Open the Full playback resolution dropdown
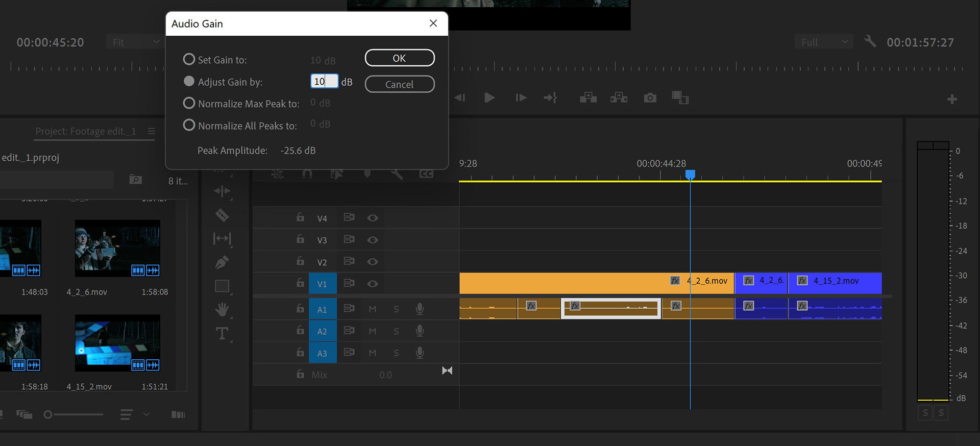 [824, 42]
